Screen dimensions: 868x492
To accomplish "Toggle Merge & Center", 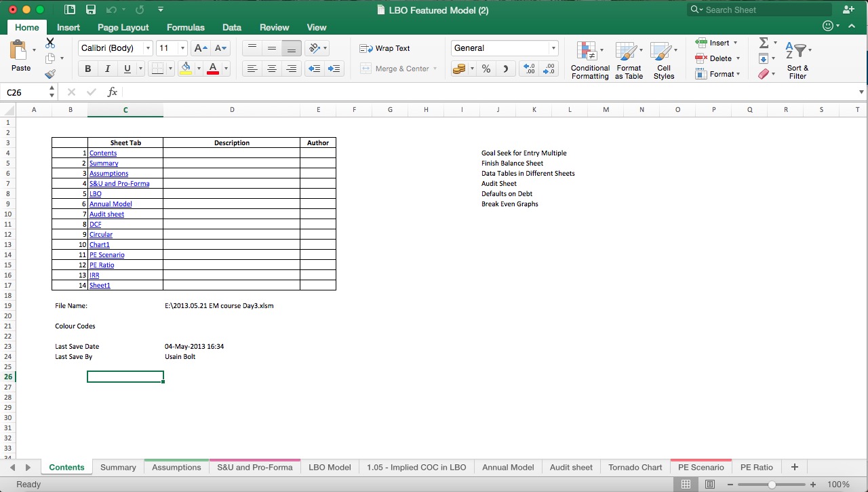I will [399, 69].
